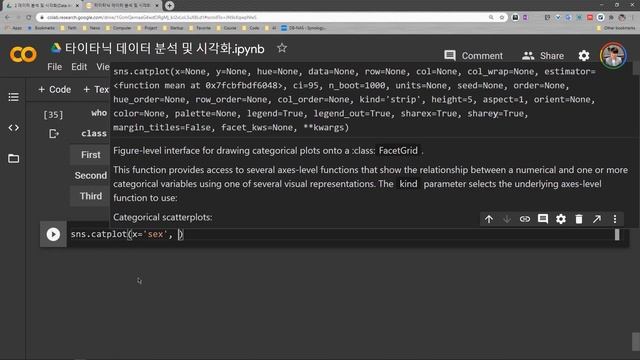Open the Course bookmark folder
Viewport: 640px width, 360px height.
[x=227, y=28]
